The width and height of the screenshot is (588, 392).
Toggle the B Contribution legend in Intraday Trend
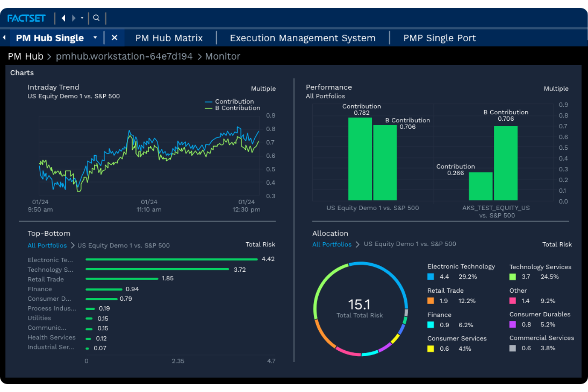click(232, 108)
